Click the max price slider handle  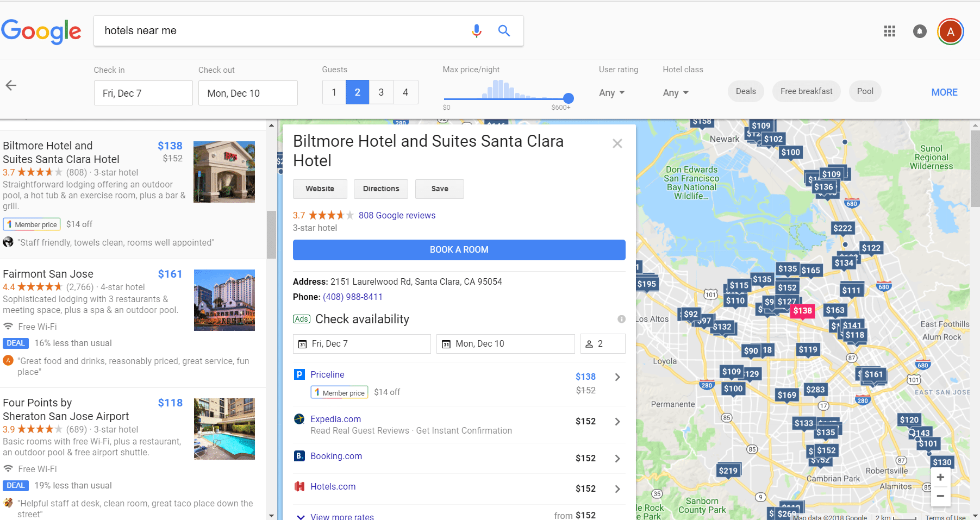[569, 98]
